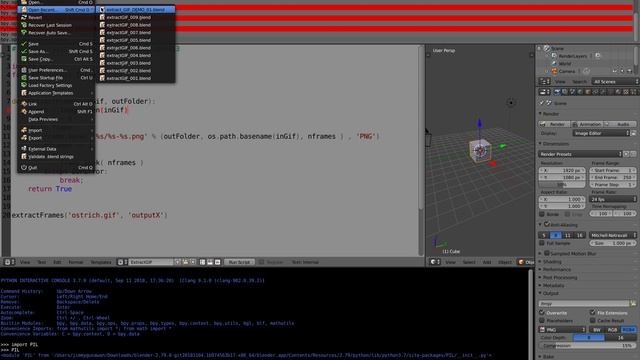Open the Scene properties tab icon
The image size is (640, 360).
click(573, 92)
